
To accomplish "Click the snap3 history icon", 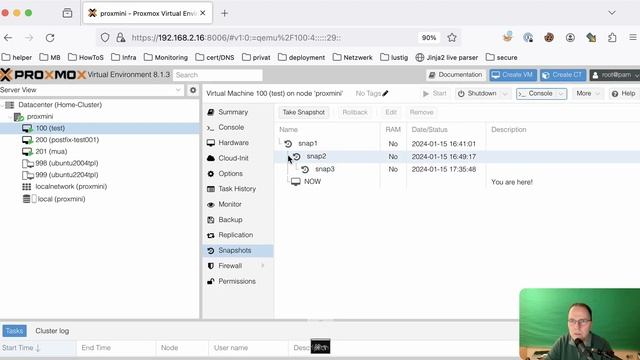I will click(x=305, y=169).
